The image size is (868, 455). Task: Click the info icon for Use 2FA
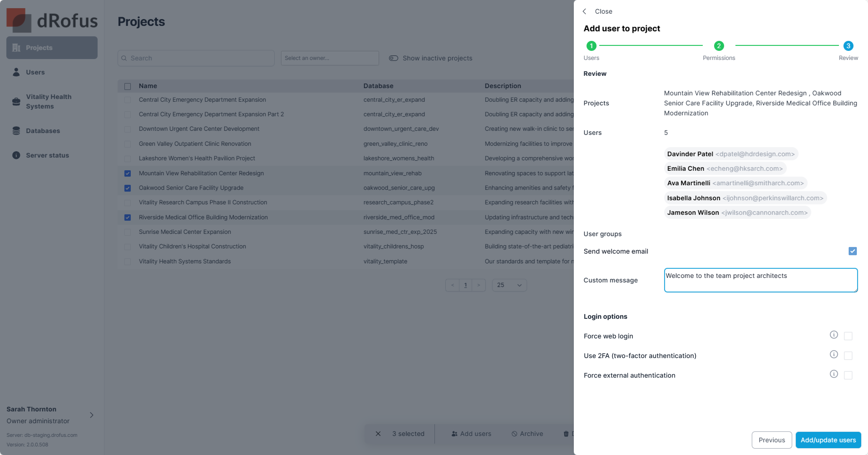[x=834, y=354]
